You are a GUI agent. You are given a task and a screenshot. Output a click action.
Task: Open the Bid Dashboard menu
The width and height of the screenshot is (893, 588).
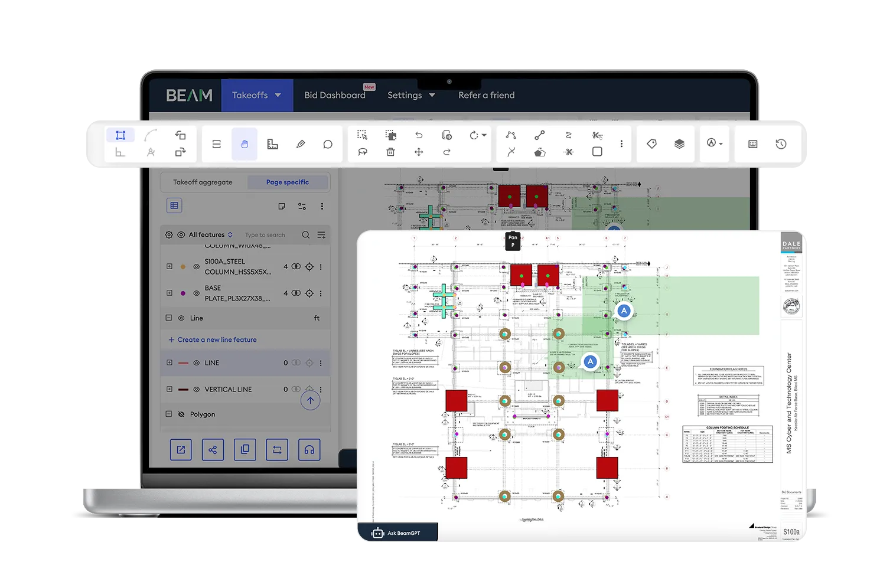334,95
